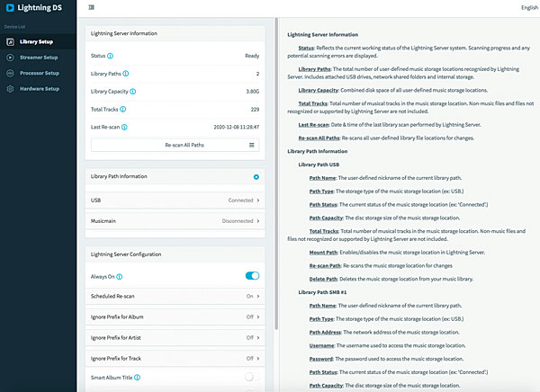The image size is (540, 392).
Task: Click the Library Path Information panel header
Action: [175, 176]
